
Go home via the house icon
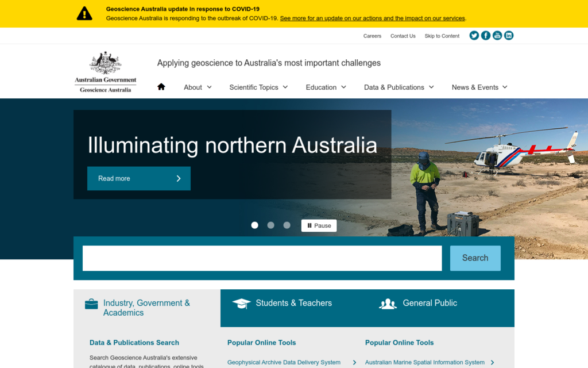(x=161, y=86)
